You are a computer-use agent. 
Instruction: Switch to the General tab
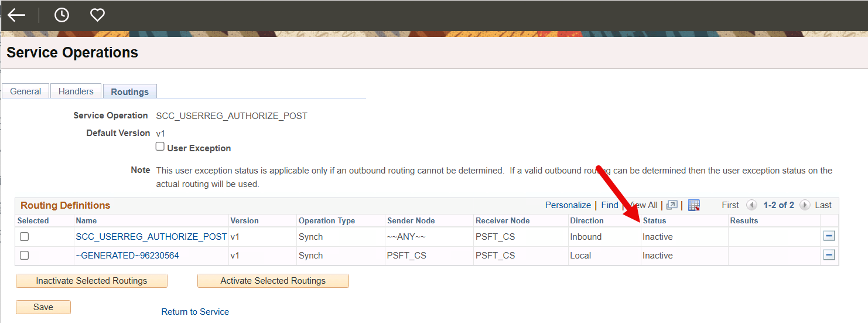point(26,91)
